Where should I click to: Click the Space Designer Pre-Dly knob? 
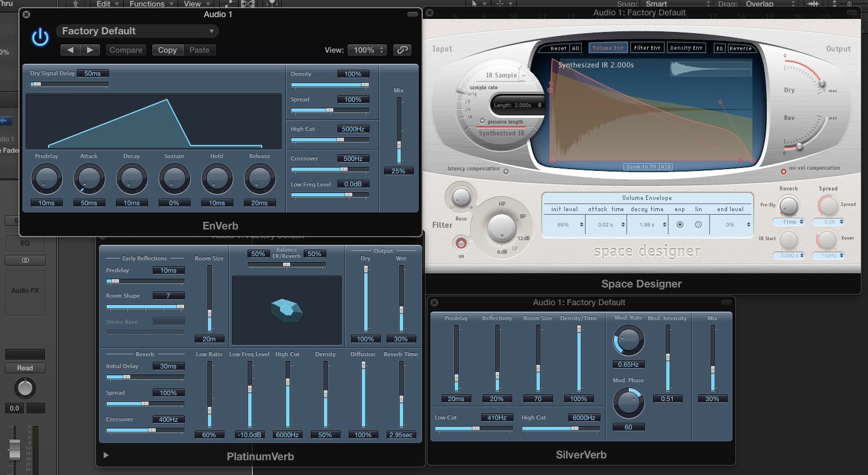(x=787, y=205)
